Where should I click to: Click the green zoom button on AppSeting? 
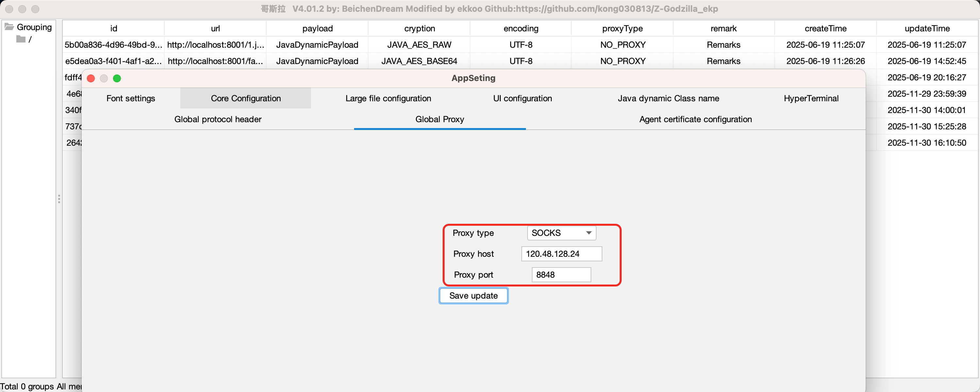tap(117, 78)
